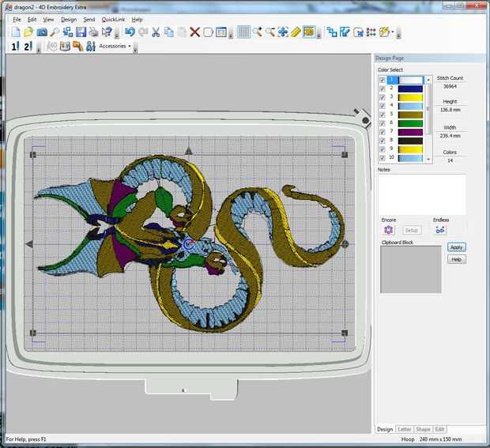The height and width of the screenshot is (448, 490).
Task: Open the Accessories dropdown
Action: (115, 47)
